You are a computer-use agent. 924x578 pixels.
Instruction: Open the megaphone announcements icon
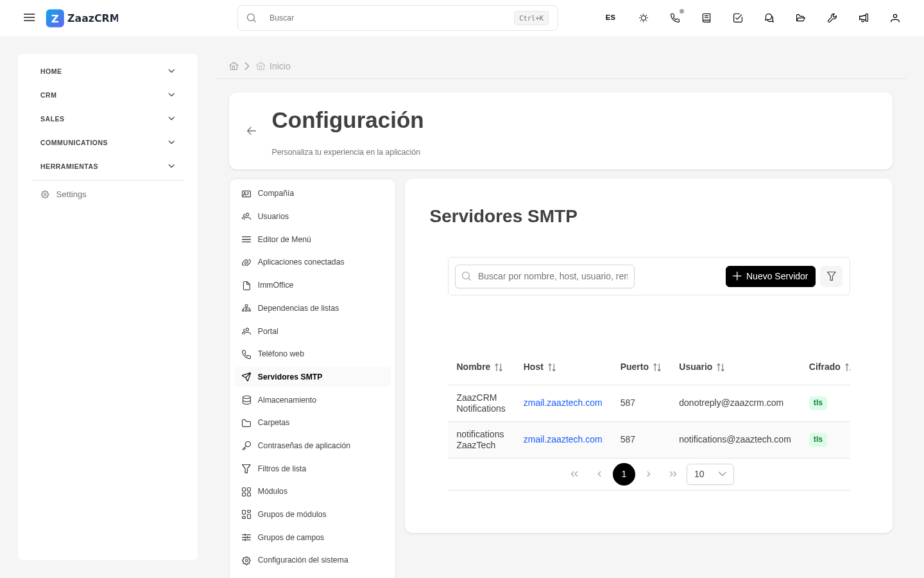(x=864, y=18)
